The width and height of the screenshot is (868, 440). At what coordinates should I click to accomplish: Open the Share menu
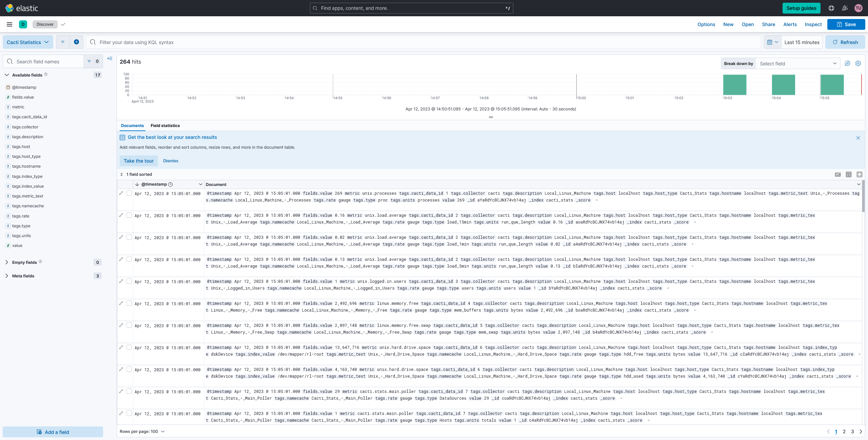click(x=769, y=24)
